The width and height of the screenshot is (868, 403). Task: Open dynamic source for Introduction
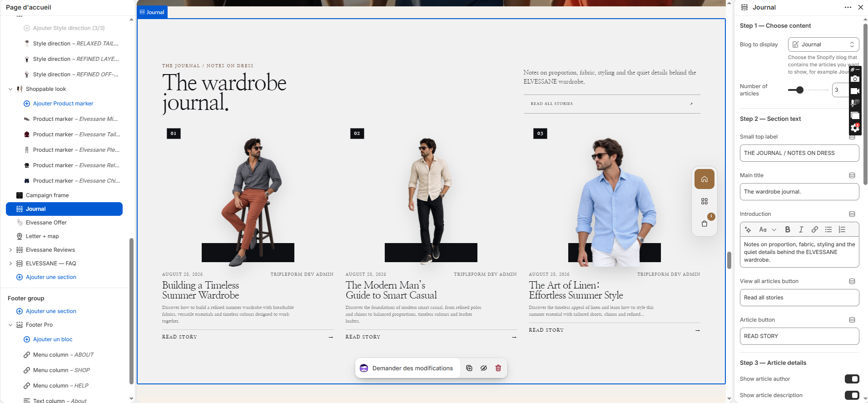[x=852, y=214]
